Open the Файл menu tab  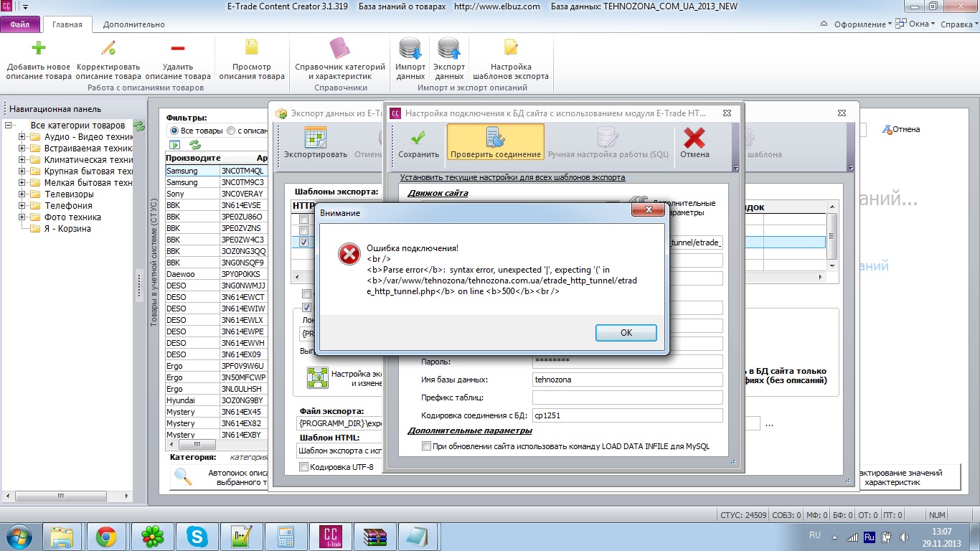(x=20, y=24)
